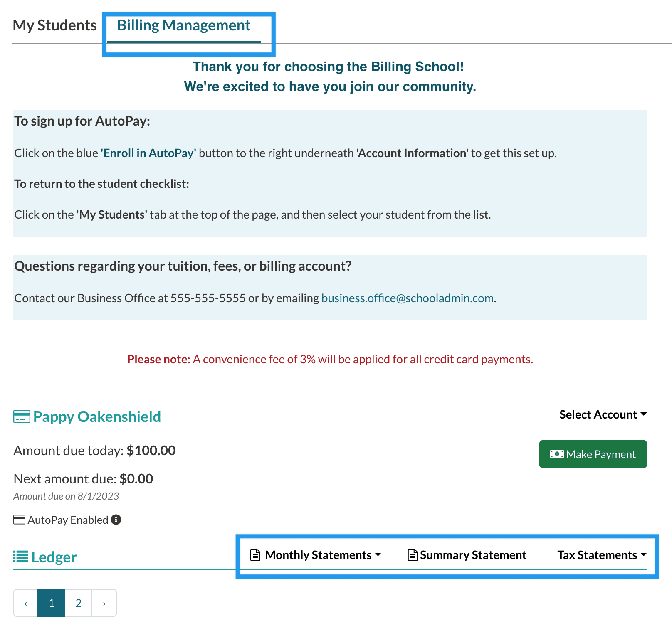Click the next page arrow in pagination
The image size is (672, 621).
[104, 603]
